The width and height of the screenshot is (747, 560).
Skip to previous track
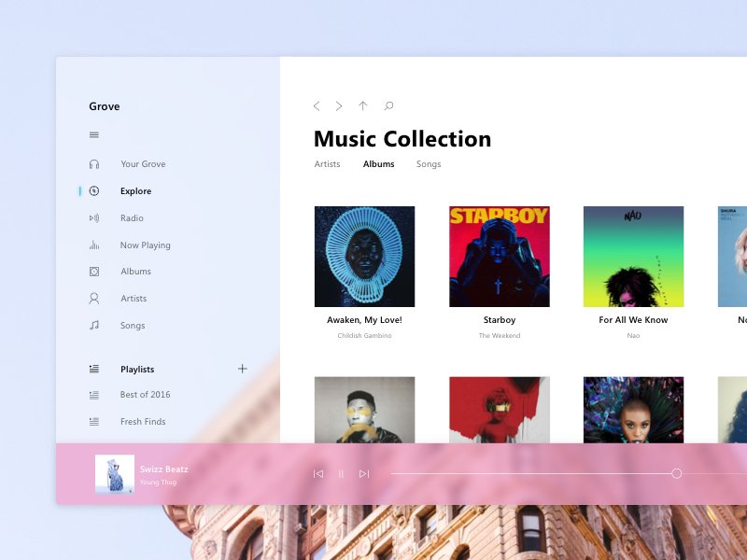[318, 474]
